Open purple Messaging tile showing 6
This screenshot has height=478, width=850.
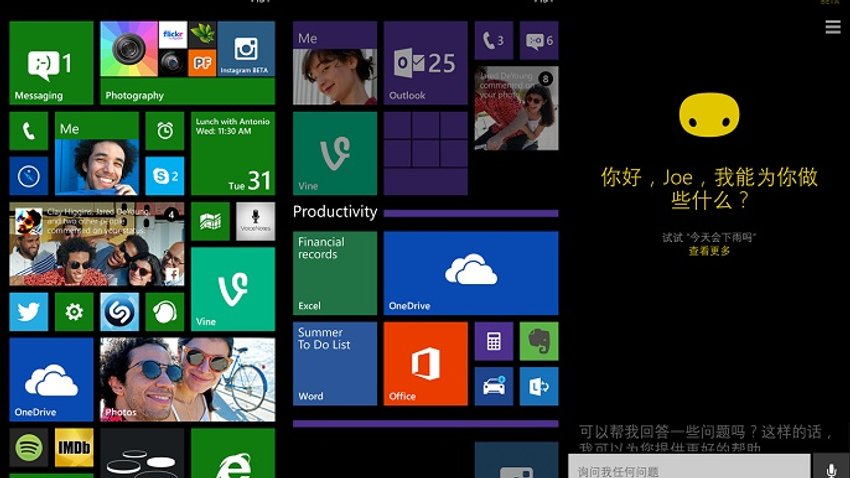(539, 41)
